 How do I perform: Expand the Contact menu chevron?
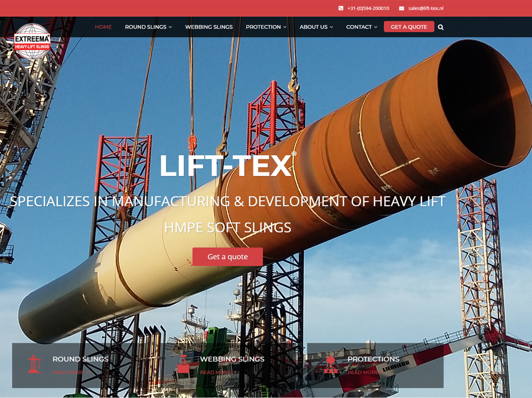(376, 27)
